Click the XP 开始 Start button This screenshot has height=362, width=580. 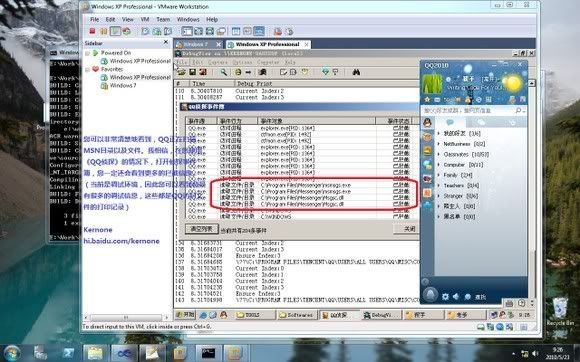(185, 315)
